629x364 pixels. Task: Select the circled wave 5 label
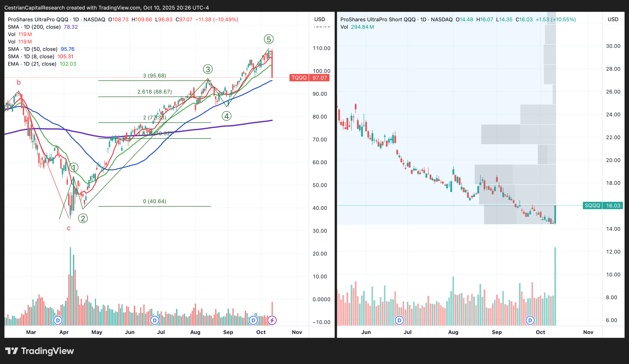pos(269,39)
